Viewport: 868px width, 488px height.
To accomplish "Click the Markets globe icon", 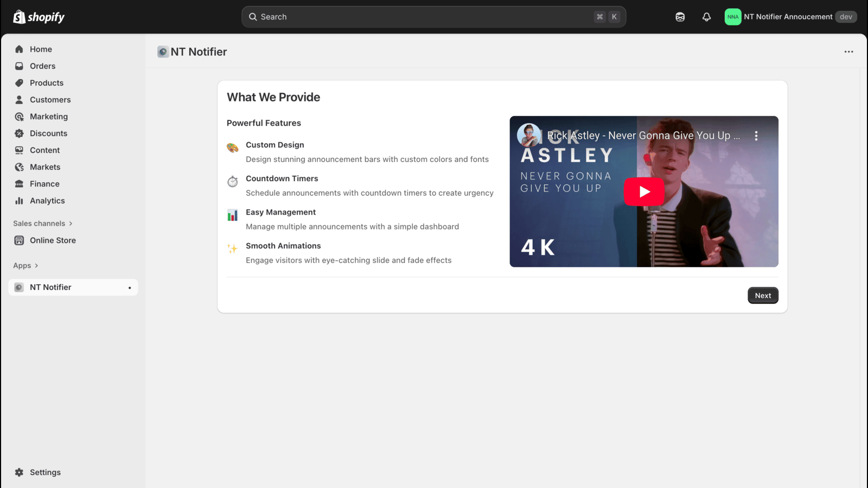I will 19,167.
